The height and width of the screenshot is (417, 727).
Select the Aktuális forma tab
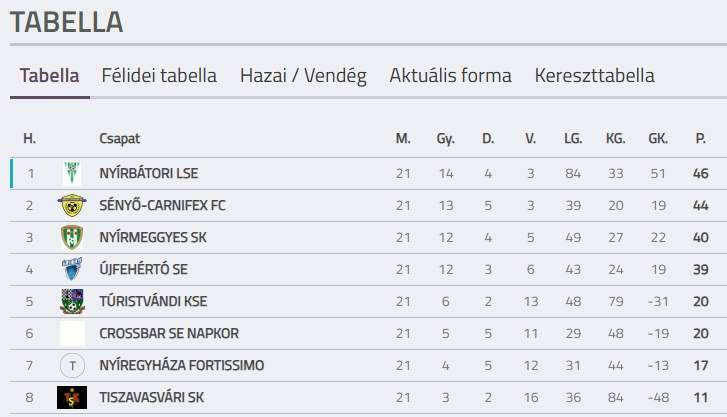tap(450, 76)
